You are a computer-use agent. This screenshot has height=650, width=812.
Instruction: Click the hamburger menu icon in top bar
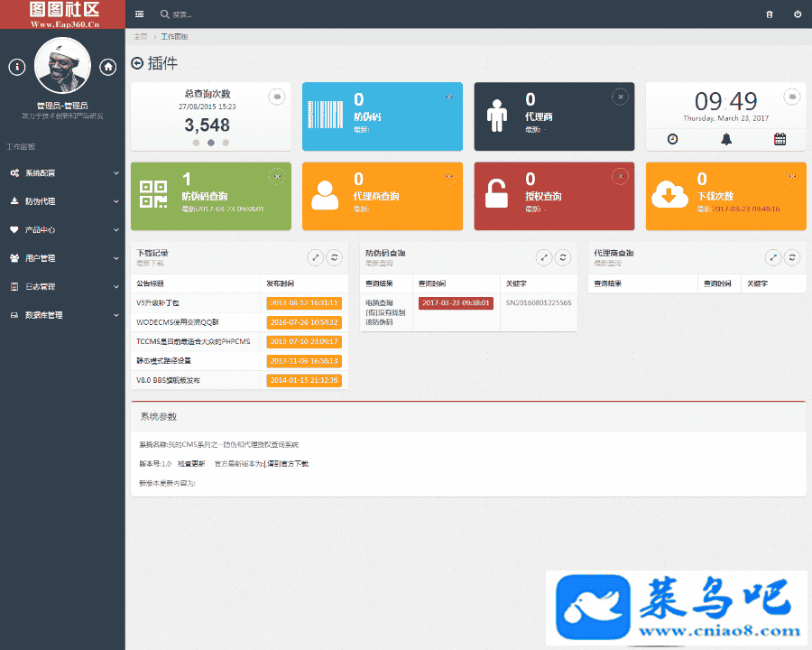click(139, 14)
